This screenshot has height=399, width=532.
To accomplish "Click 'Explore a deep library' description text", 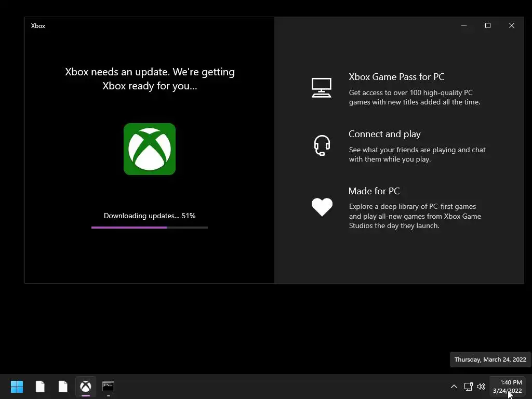I will 415,216.
